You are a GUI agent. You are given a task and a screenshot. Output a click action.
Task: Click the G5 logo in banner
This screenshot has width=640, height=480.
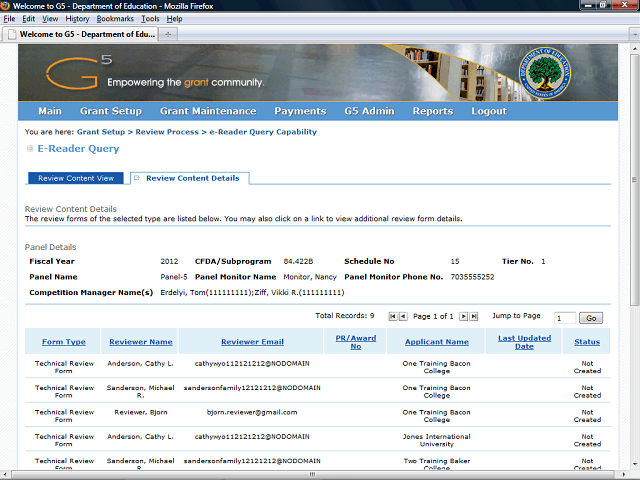pos(78,72)
